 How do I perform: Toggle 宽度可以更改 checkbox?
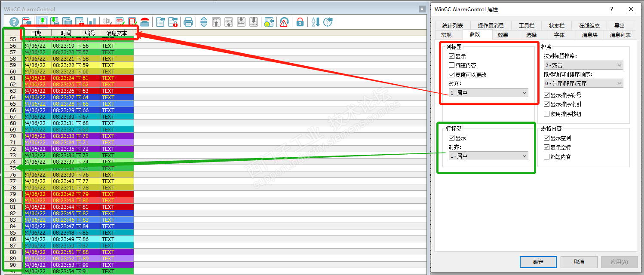pos(451,74)
